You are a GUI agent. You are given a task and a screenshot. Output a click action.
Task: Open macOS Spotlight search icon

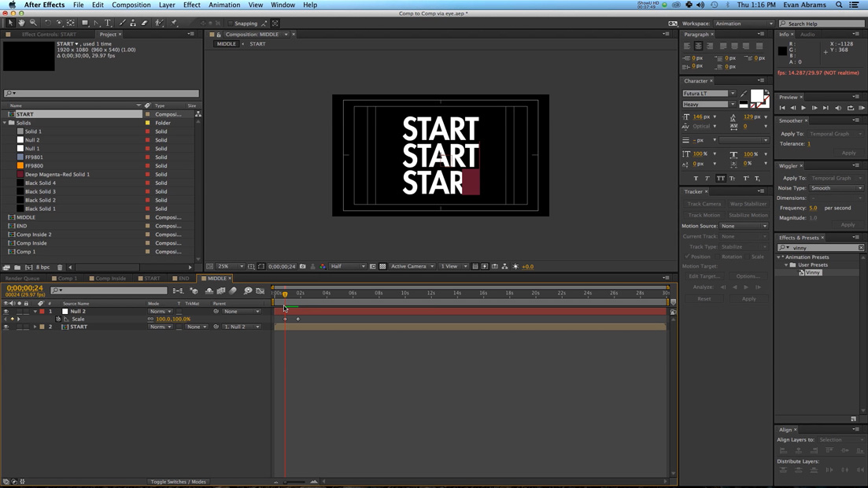(839, 5)
